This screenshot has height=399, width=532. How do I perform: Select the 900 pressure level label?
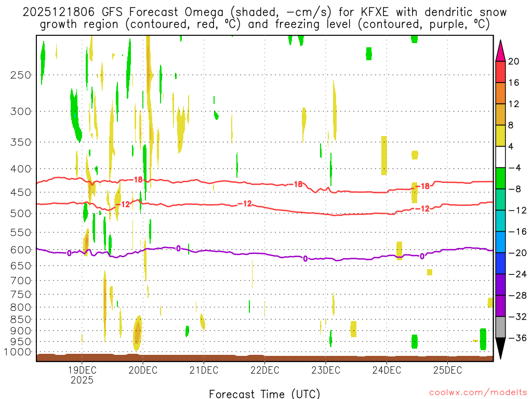click(x=21, y=331)
